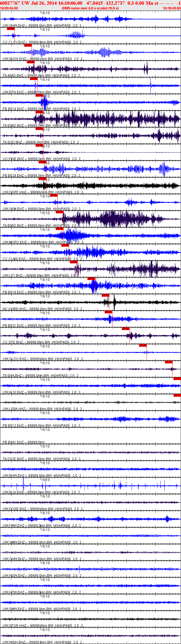Select the red pick marker on the TA.I04A trace
181x644 pixels.
pos(169,362)
